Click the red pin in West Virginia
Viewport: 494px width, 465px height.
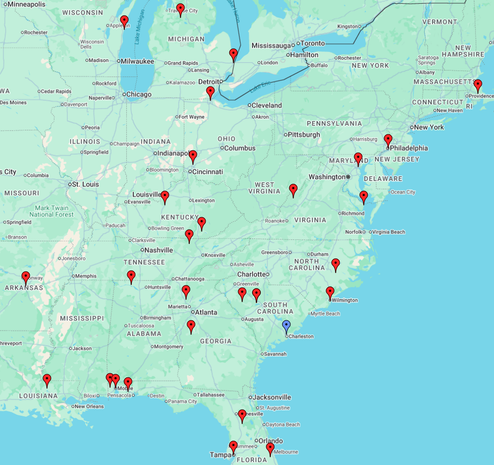[x=293, y=191]
